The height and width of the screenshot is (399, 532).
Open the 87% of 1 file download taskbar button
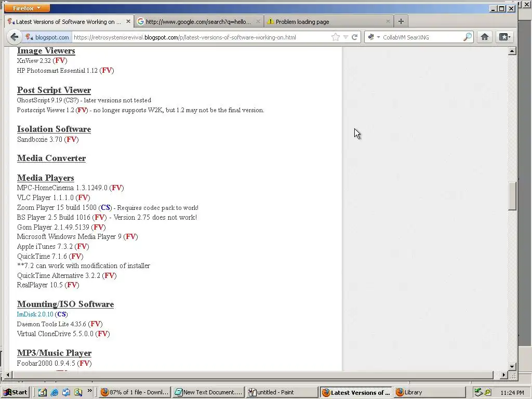pos(135,392)
